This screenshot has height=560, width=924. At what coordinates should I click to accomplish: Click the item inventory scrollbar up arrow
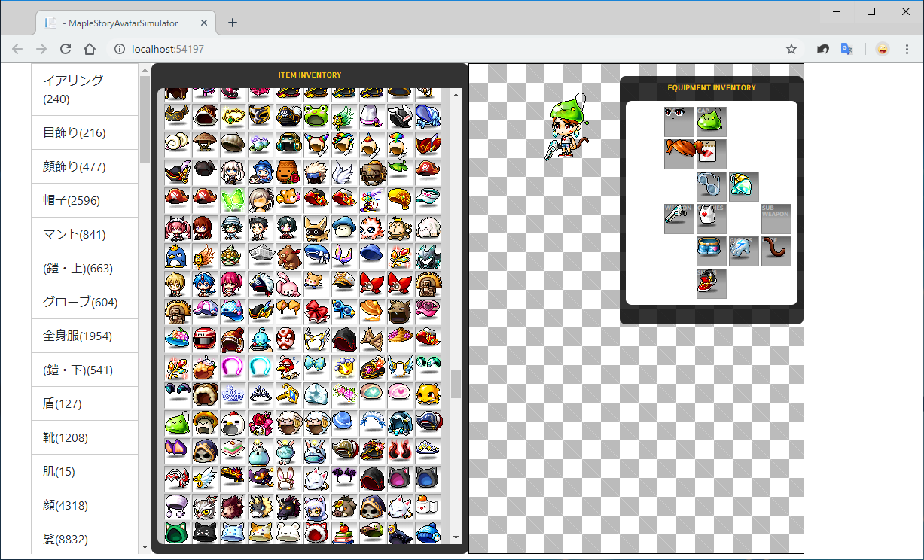tap(456, 94)
